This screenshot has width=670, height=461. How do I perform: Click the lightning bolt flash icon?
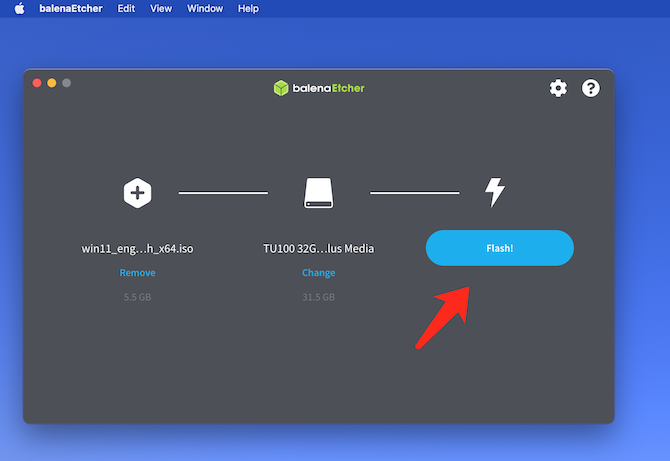[x=495, y=192]
